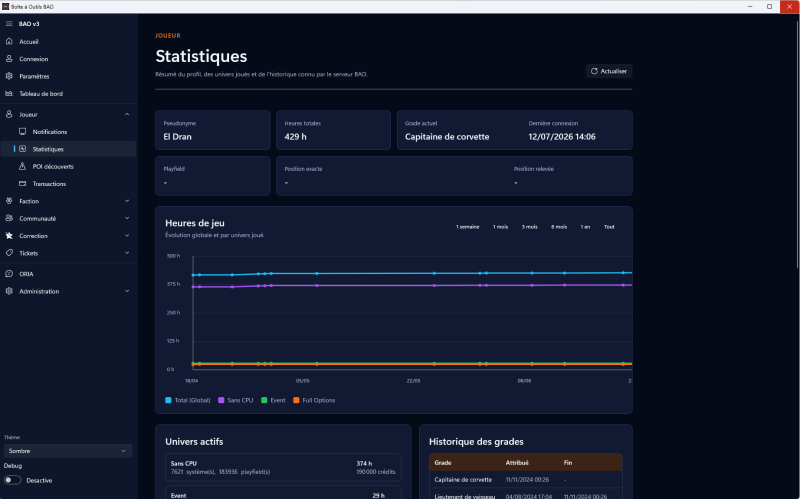Open the Thème dropdown showing Sombre
This screenshot has width=800, height=499.
pyautogui.click(x=68, y=451)
